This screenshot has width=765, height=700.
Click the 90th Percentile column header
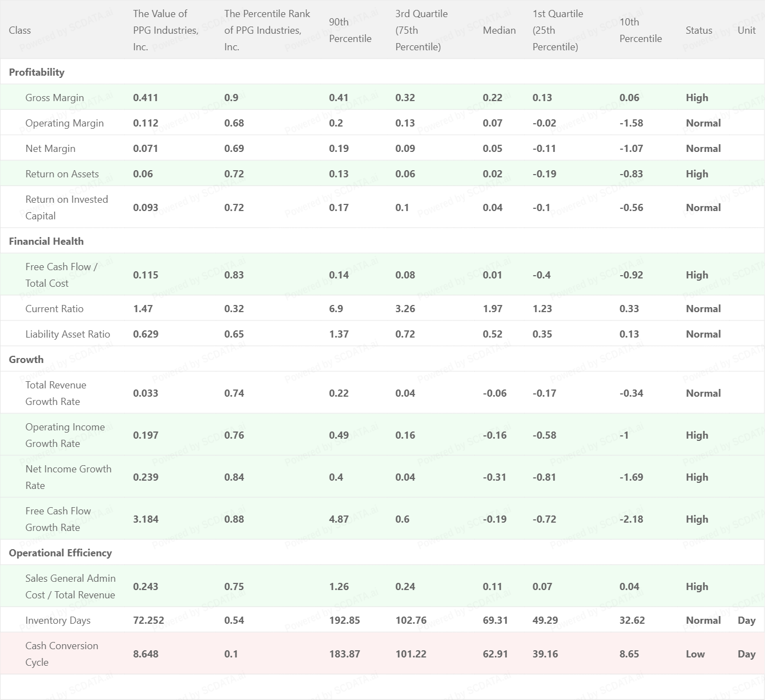pos(350,30)
